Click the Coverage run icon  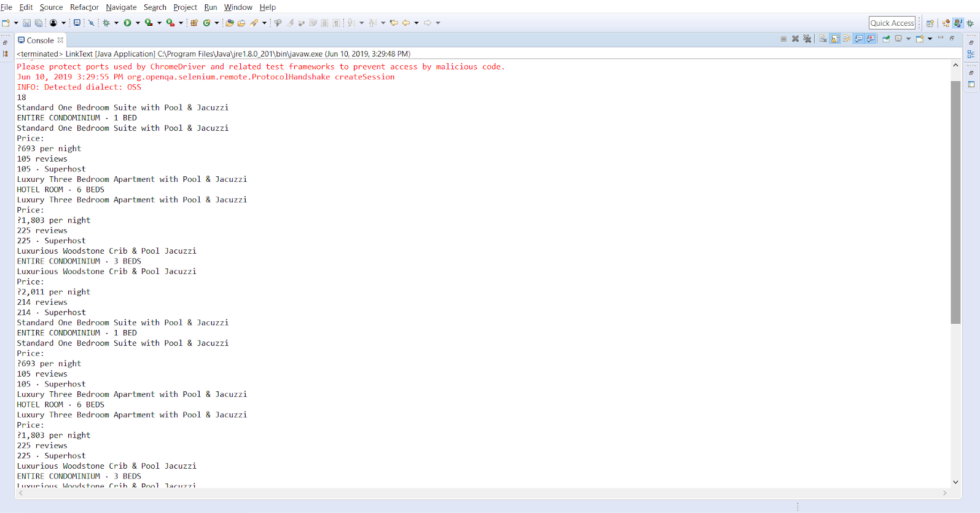point(148,23)
